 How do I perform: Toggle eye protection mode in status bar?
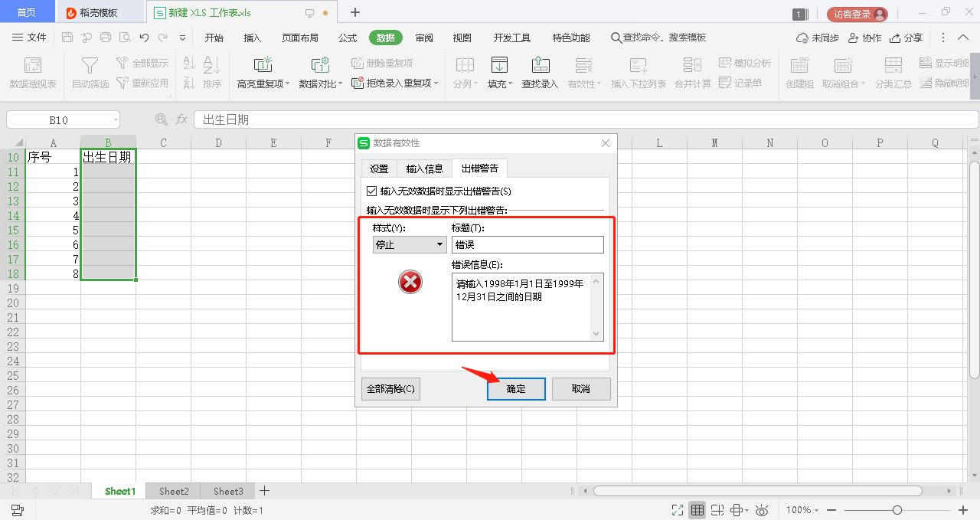pyautogui.click(x=762, y=510)
